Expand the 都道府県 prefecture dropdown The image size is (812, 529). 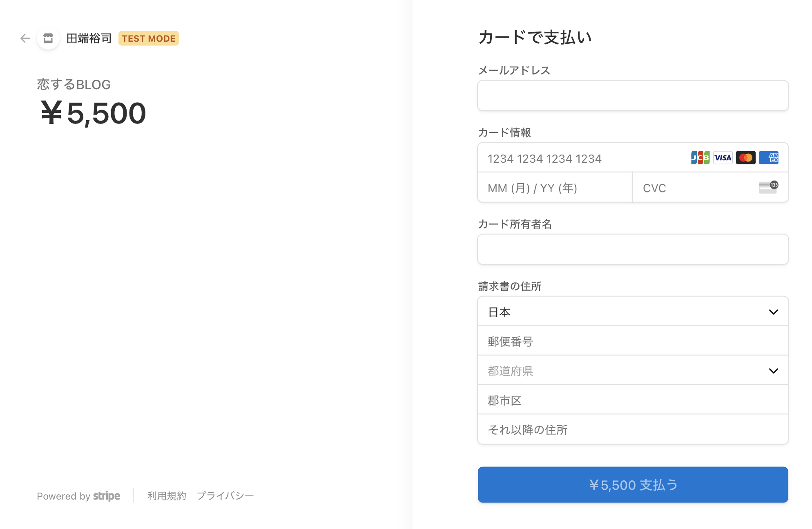pyautogui.click(x=633, y=370)
